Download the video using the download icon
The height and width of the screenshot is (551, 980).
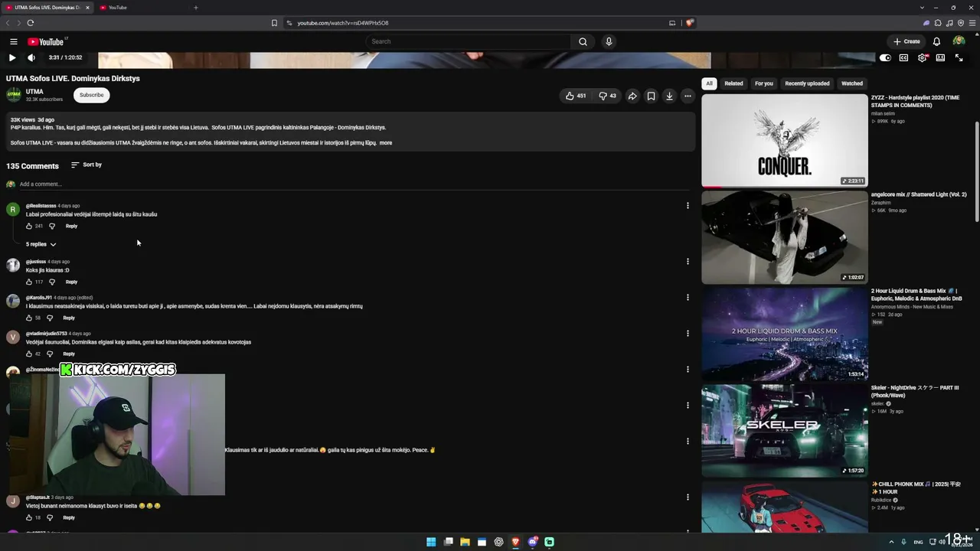tap(669, 96)
